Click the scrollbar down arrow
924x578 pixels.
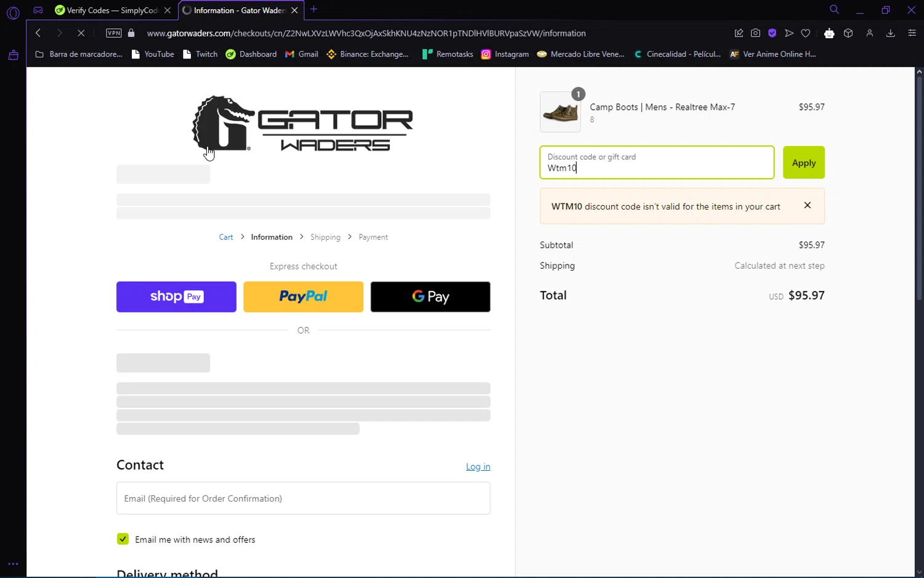click(919, 572)
